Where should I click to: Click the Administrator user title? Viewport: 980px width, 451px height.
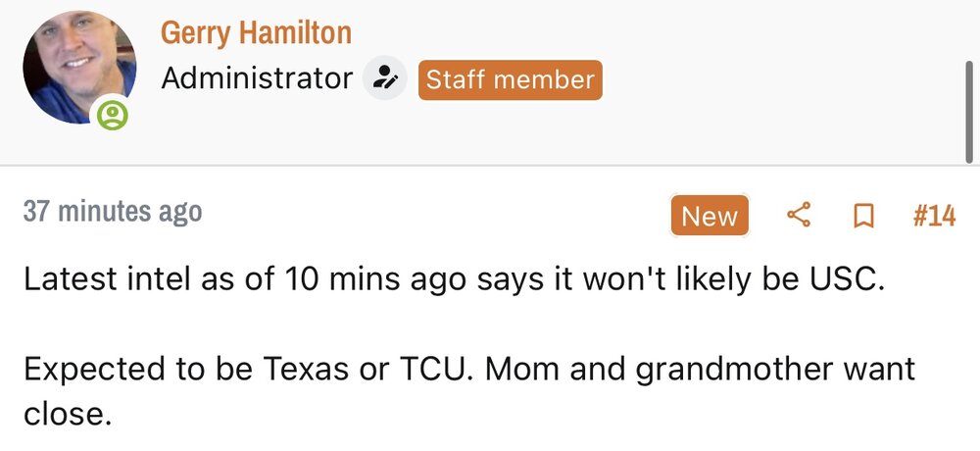(257, 78)
